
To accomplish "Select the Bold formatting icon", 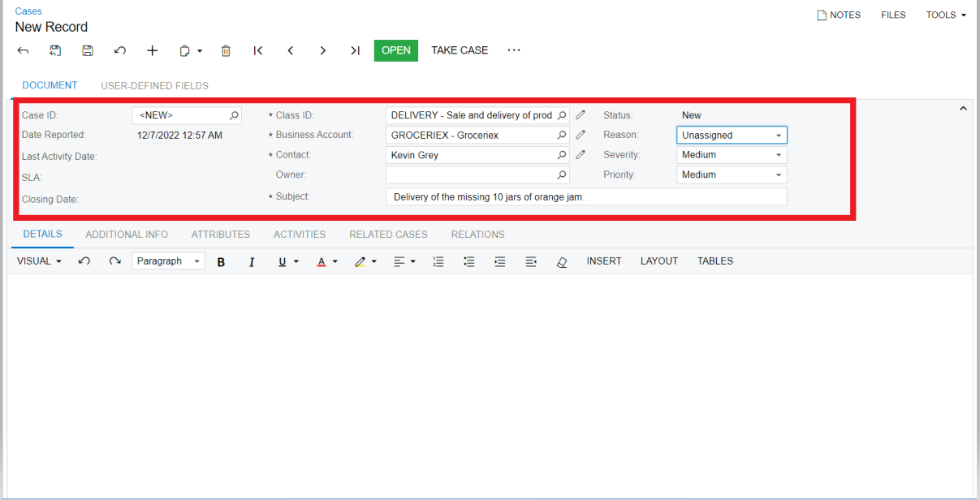I will click(x=221, y=261).
